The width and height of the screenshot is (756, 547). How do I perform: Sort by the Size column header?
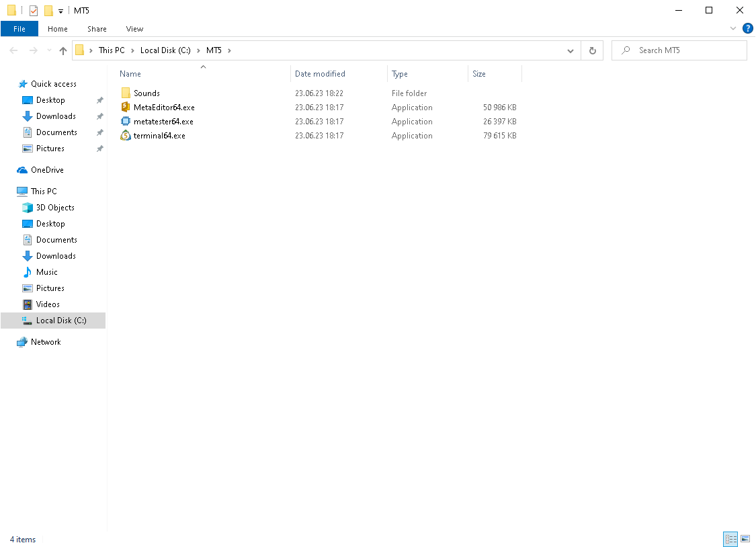478,74
